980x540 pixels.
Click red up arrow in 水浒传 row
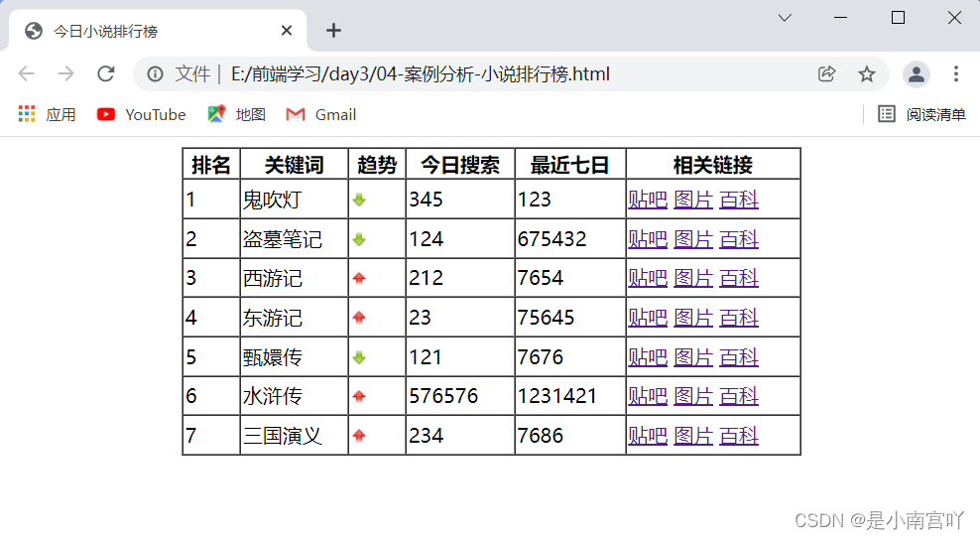359,397
